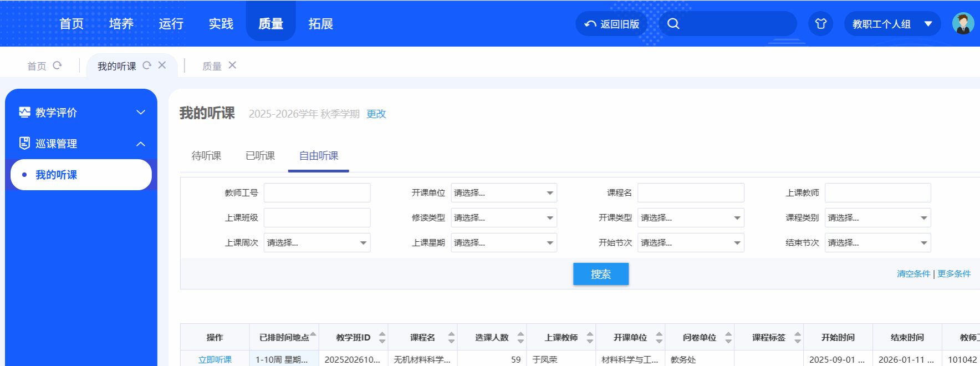Viewport: 980px width, 366px height.
Task: Click the user avatar picture
Action: (963, 24)
